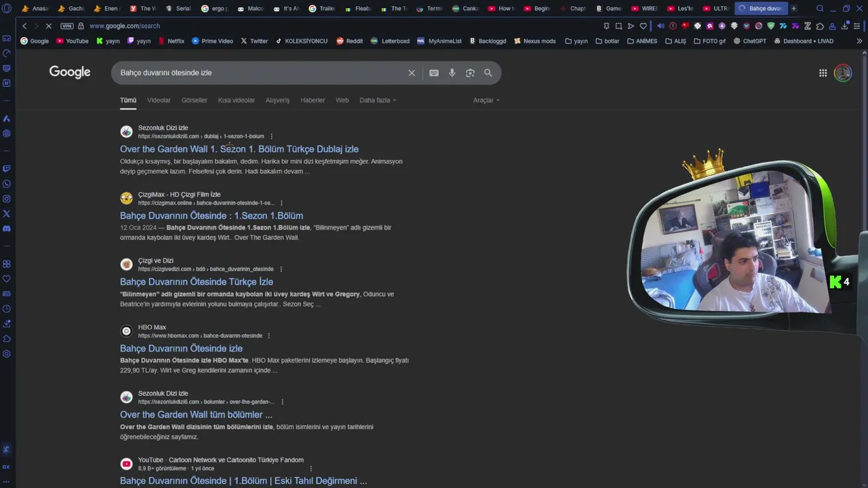Switch to the Kısa videolar tab
This screenshot has height=488, width=868.
pyautogui.click(x=236, y=100)
